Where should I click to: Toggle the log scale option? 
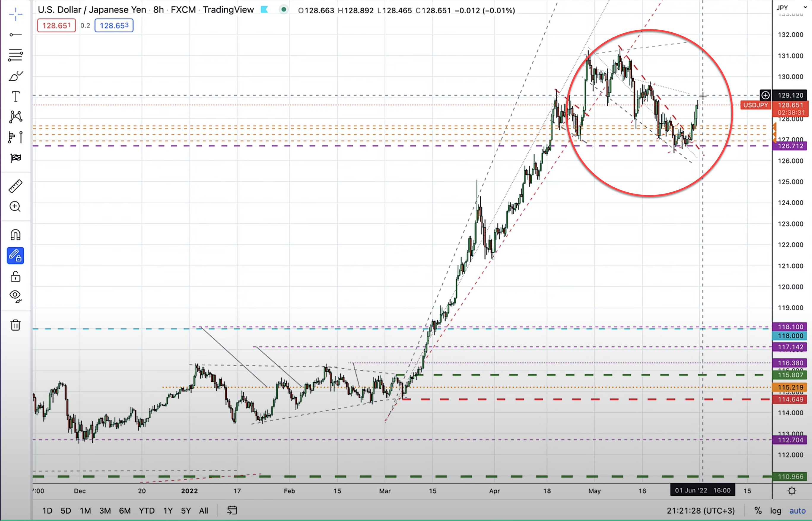tap(776, 511)
